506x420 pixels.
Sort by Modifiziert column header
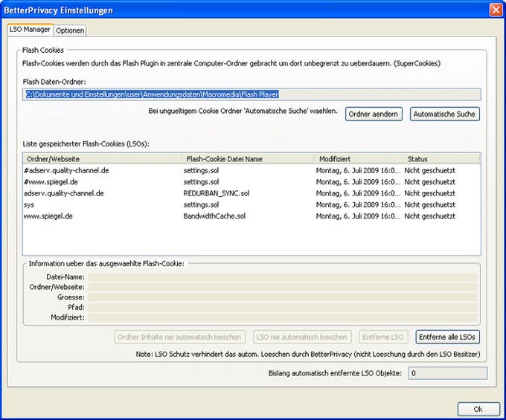tap(359, 159)
